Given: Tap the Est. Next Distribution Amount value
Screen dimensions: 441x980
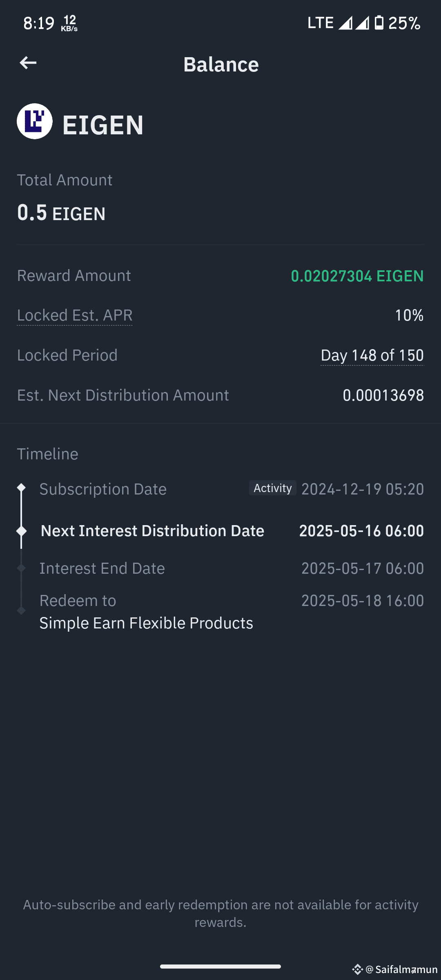Looking at the screenshot, I should (383, 395).
